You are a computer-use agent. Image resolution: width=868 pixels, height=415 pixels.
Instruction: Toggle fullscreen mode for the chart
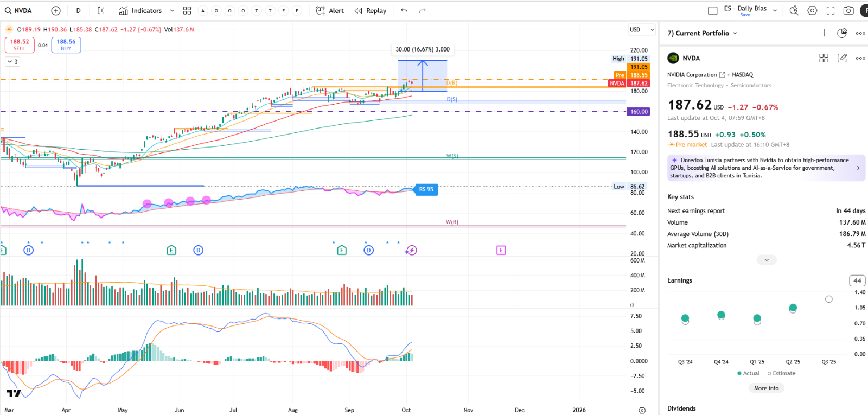click(831, 10)
